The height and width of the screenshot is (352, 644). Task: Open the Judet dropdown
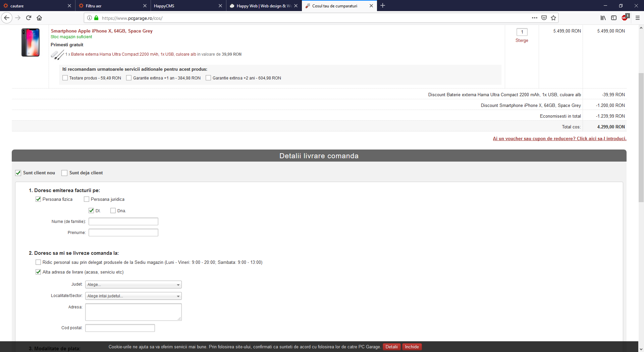[133, 285]
